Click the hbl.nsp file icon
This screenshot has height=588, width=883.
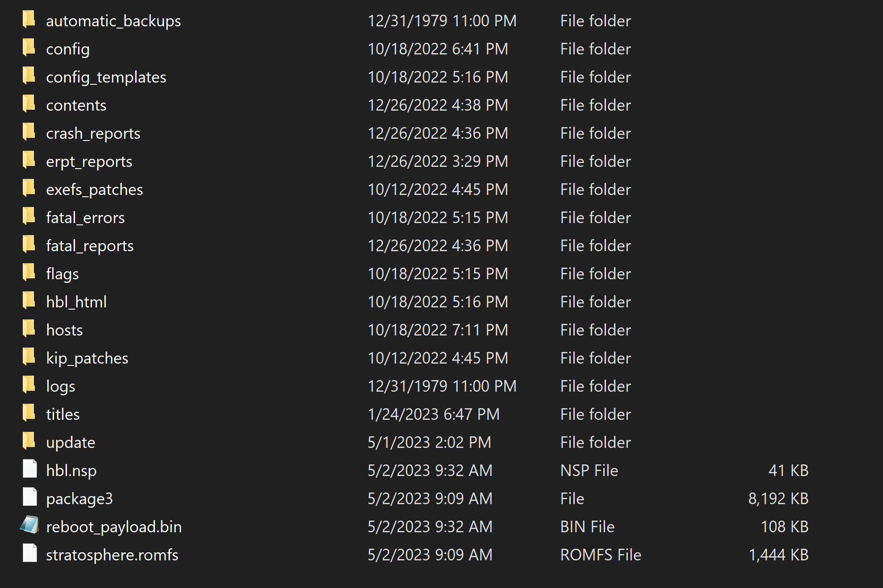click(x=29, y=469)
